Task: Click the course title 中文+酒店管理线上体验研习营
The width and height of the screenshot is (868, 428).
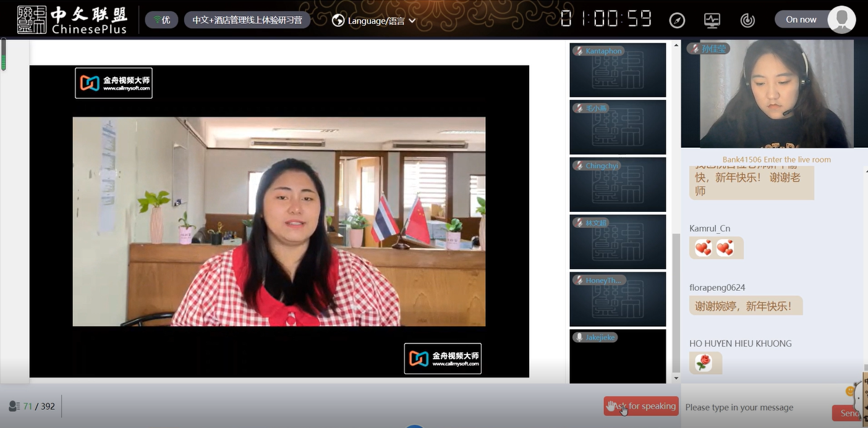Action: tap(247, 20)
